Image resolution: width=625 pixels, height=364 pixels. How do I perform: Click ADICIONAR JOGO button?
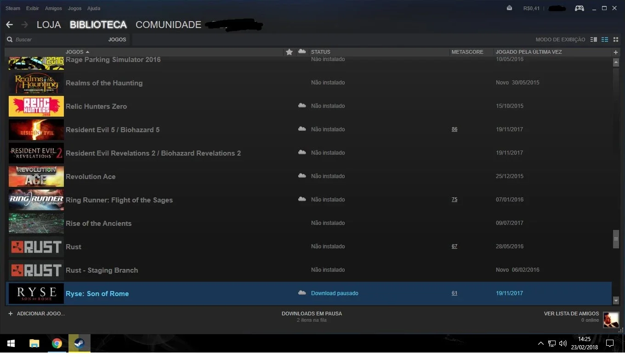(x=37, y=314)
